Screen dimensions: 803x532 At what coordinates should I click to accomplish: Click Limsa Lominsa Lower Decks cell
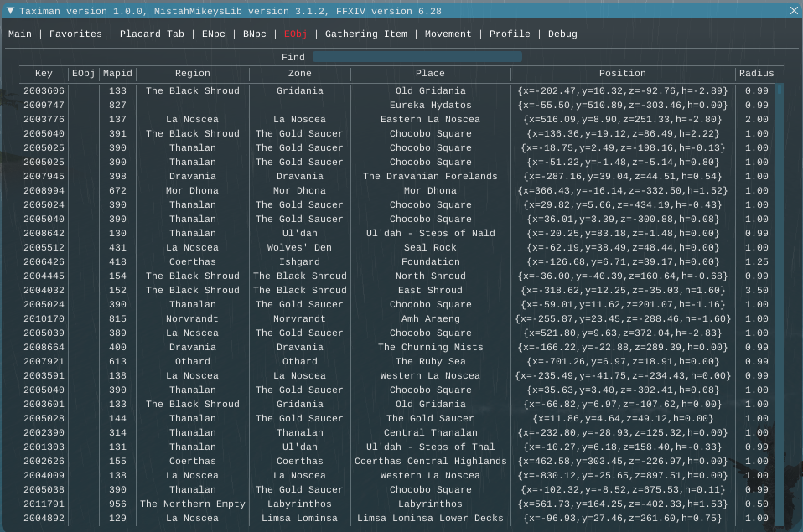click(430, 518)
